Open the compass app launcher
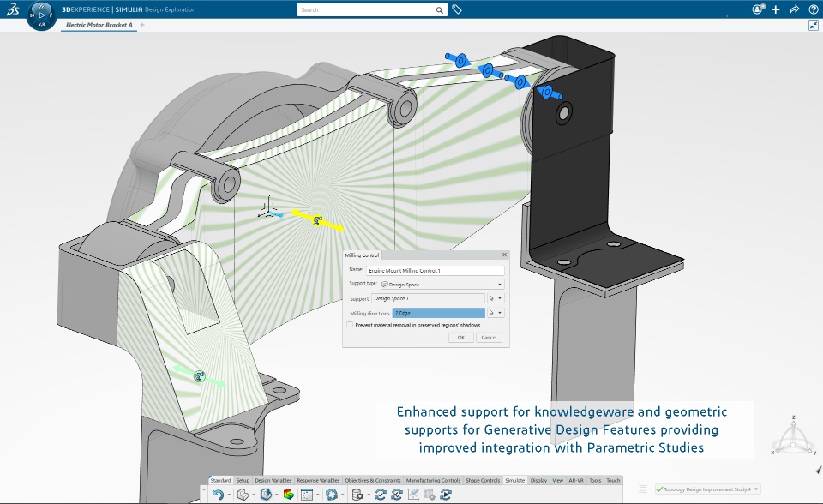The image size is (823, 504). [41, 15]
